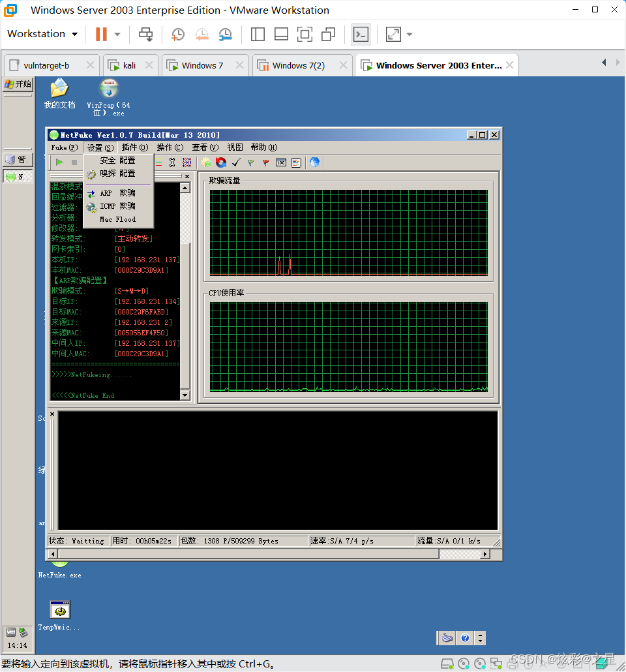Click the black checkmark toolbar icon
Viewport: 626px width, 672px height.
[x=236, y=162]
